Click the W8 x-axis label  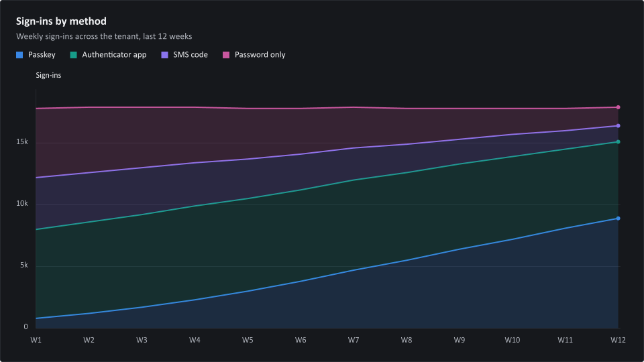(407, 341)
